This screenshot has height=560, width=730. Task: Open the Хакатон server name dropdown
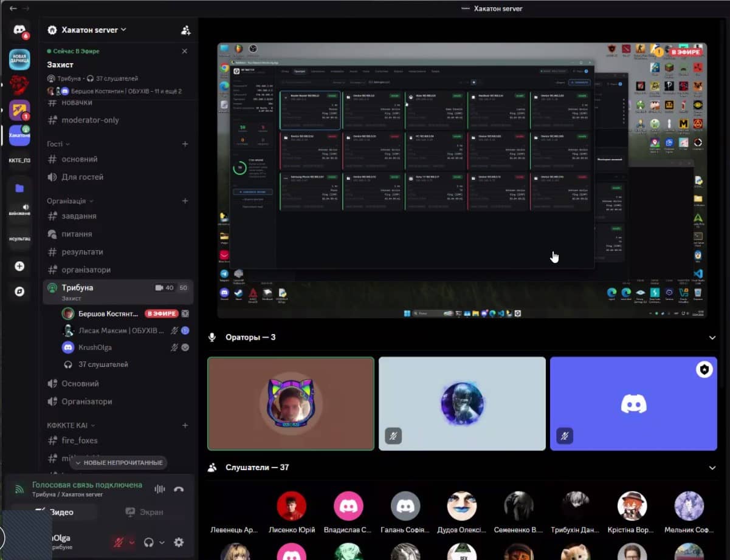(87, 30)
